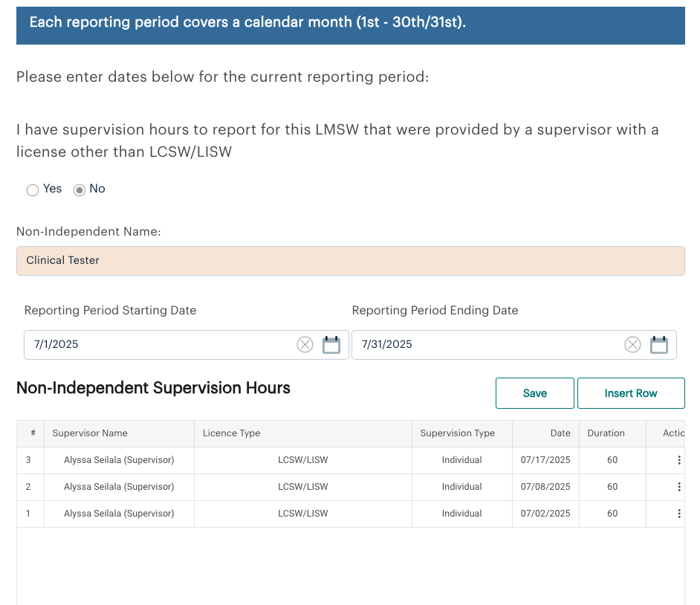Select the 07/08/2025 date cell
This screenshot has height=605, width=700.
coord(545,487)
